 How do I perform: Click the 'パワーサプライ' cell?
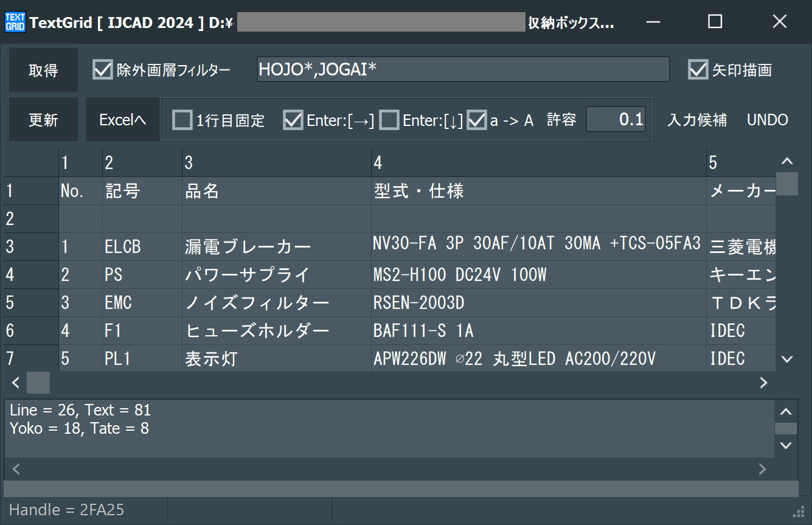coord(277,275)
